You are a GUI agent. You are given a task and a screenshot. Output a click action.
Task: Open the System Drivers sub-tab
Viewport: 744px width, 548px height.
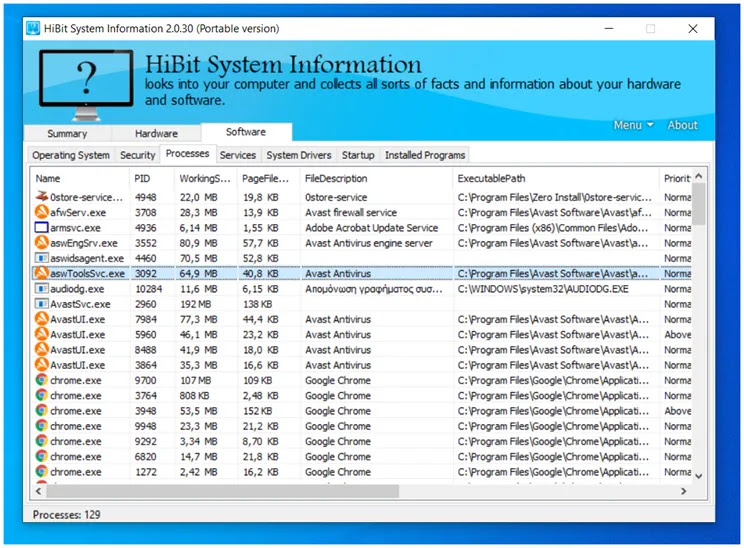pos(298,155)
